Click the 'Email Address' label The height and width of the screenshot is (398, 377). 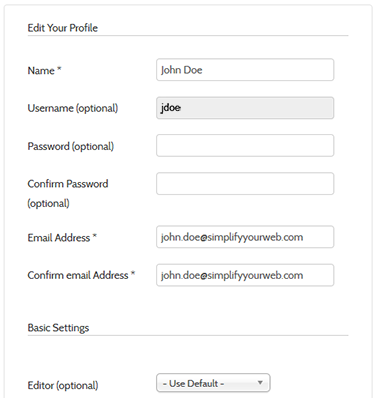pyautogui.click(x=59, y=238)
